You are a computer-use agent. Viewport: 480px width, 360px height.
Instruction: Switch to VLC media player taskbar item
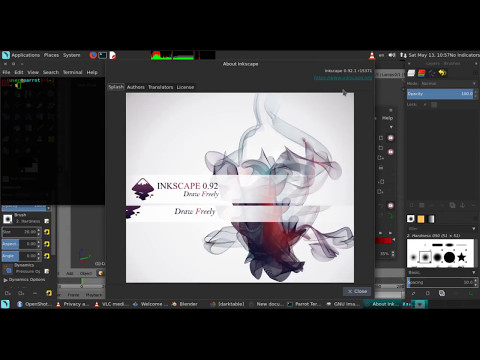point(111,304)
